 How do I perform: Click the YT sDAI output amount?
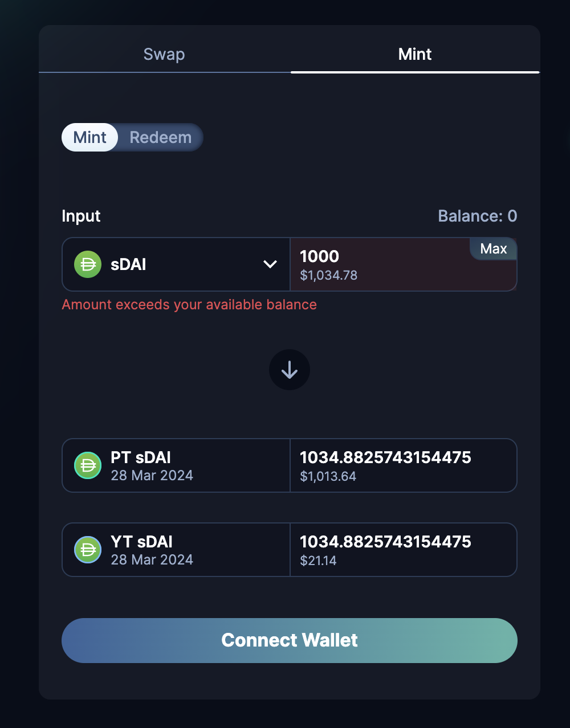(x=385, y=542)
